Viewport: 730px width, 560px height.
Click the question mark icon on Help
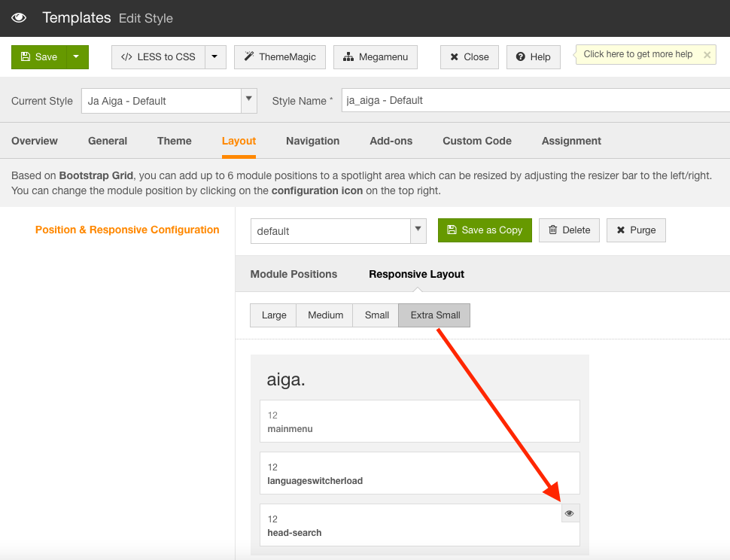(x=521, y=56)
